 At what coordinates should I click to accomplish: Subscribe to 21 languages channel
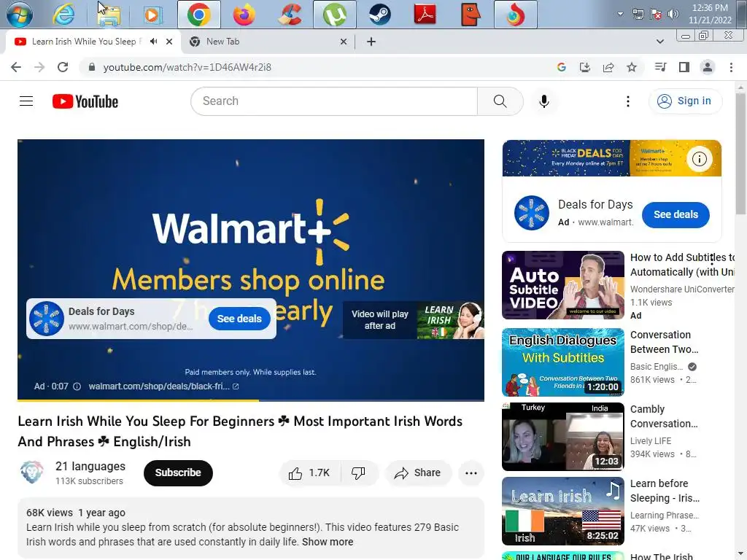pyautogui.click(x=178, y=472)
